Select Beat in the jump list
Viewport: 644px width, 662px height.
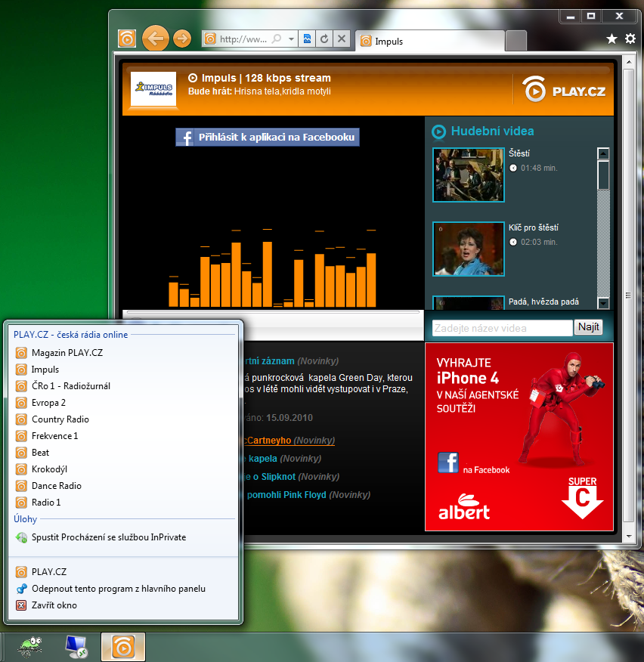coord(123,453)
